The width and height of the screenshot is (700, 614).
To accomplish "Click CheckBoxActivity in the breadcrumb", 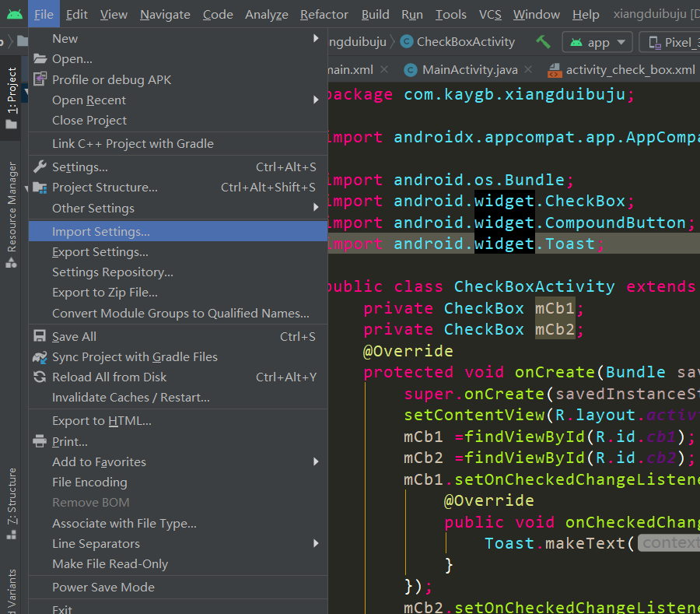I will click(465, 42).
